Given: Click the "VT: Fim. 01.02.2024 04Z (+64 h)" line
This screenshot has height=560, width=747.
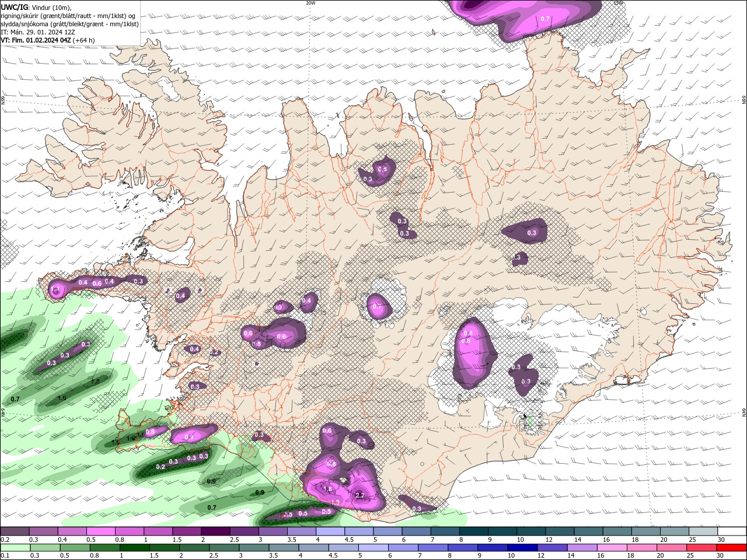Looking at the screenshot, I should [48, 40].
